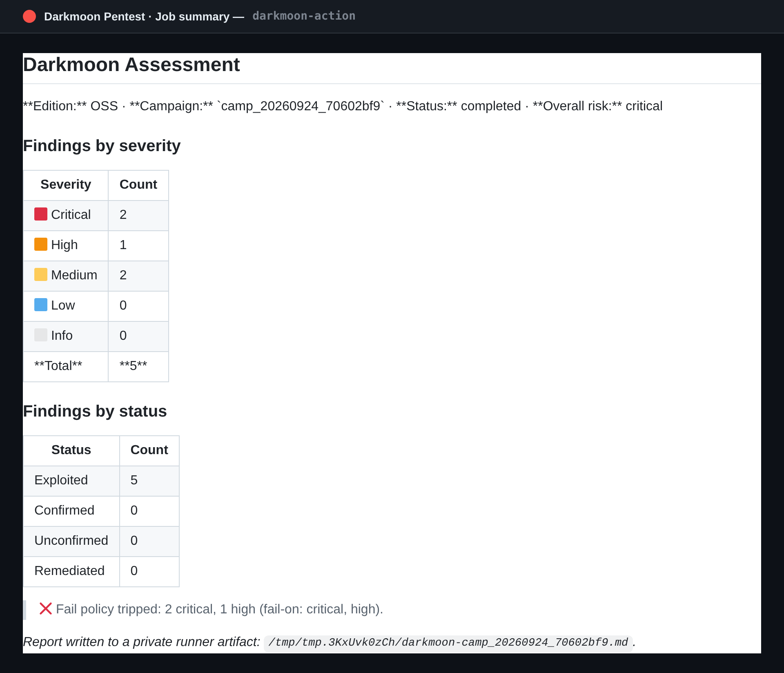Click the Findings by status heading

[95, 411]
